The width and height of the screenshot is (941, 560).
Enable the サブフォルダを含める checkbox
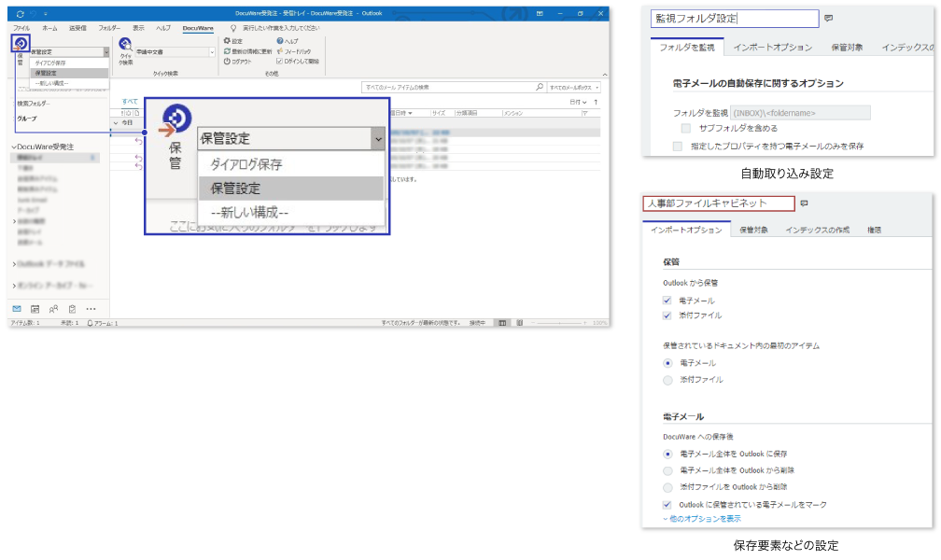(x=686, y=128)
